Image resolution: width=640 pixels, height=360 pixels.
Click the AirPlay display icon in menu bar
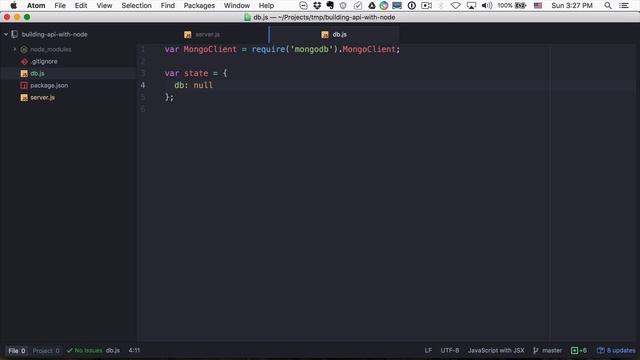471,6
